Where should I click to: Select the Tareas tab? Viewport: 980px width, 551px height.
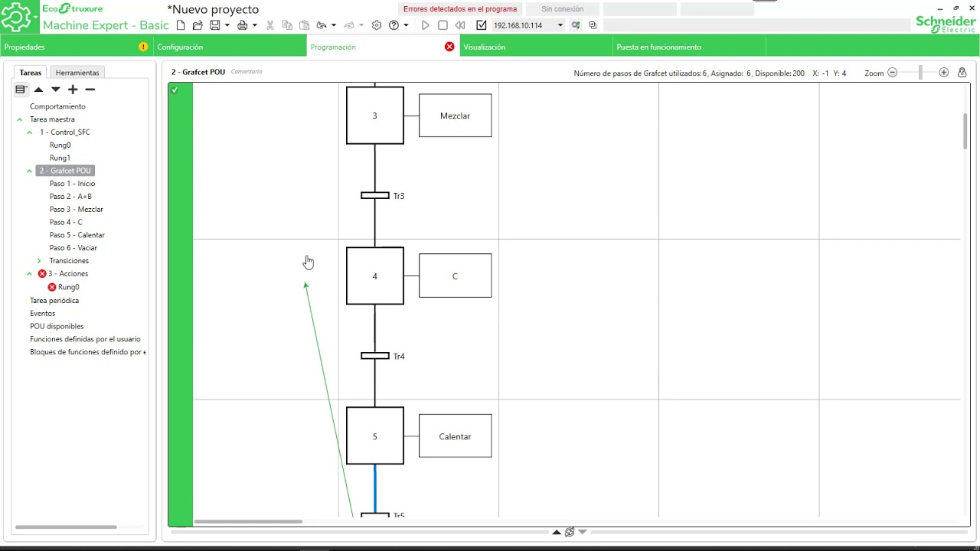click(x=31, y=73)
